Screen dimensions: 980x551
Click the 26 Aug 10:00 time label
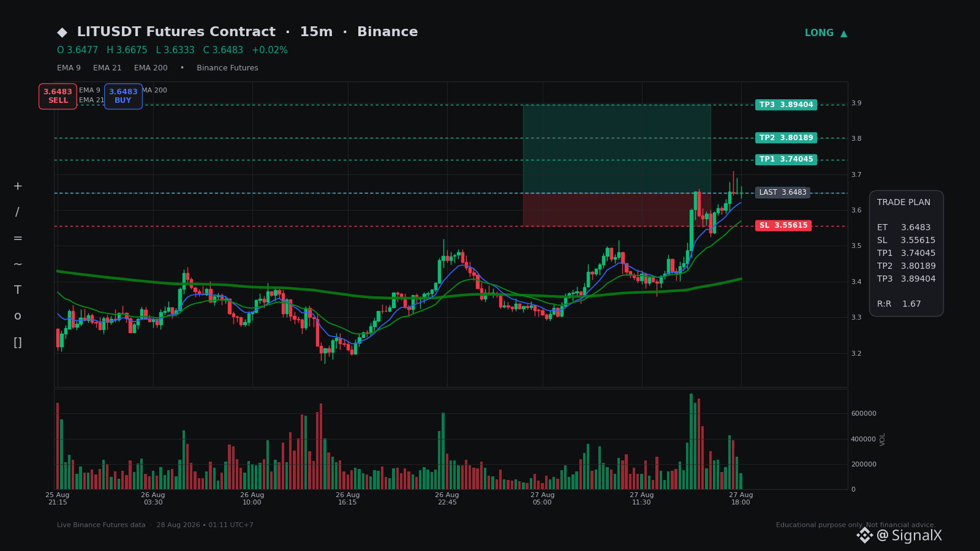pyautogui.click(x=252, y=499)
